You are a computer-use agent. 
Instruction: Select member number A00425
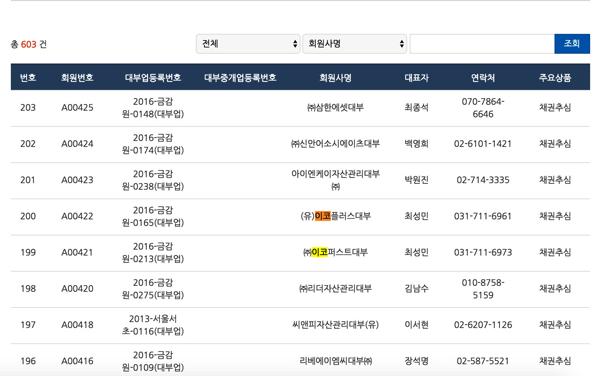pos(77,108)
